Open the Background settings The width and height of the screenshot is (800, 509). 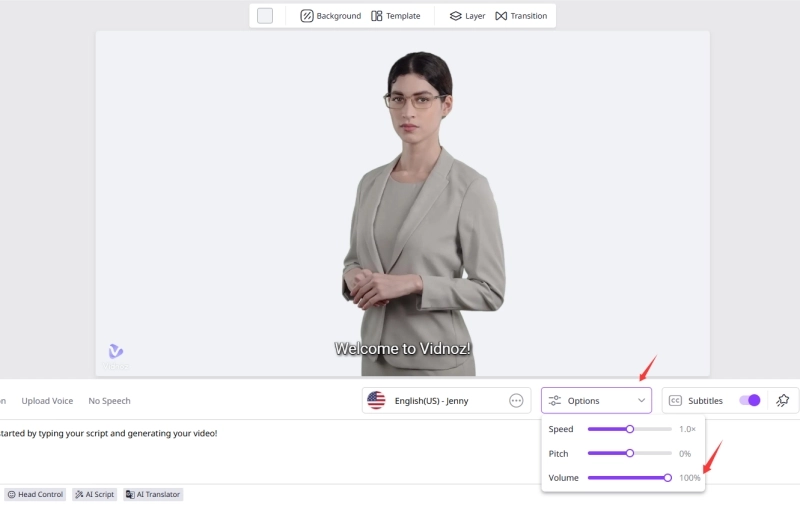click(x=331, y=16)
